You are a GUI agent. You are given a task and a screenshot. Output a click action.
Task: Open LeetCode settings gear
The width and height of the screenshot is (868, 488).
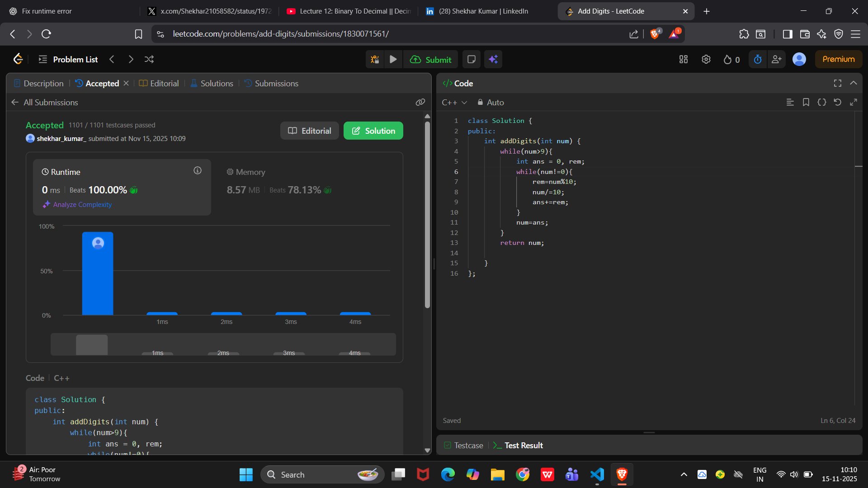[706, 59]
